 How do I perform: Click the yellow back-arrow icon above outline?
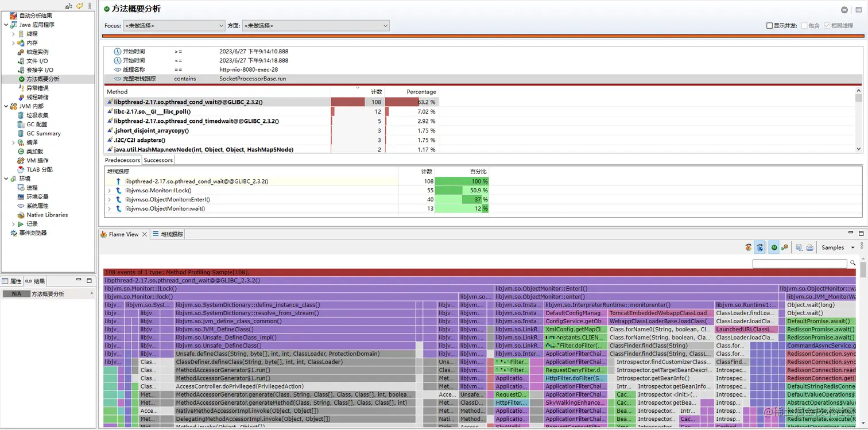80,6
